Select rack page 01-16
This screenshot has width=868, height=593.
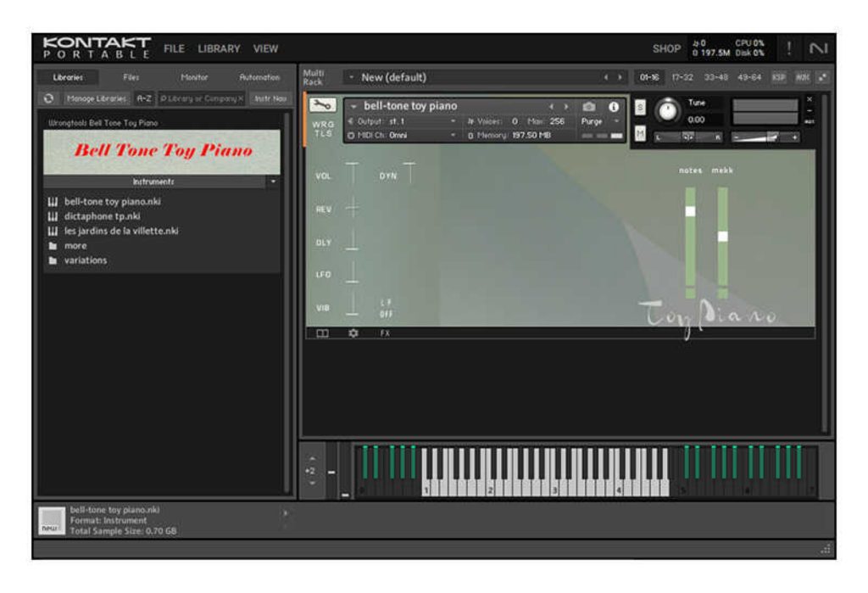[648, 77]
